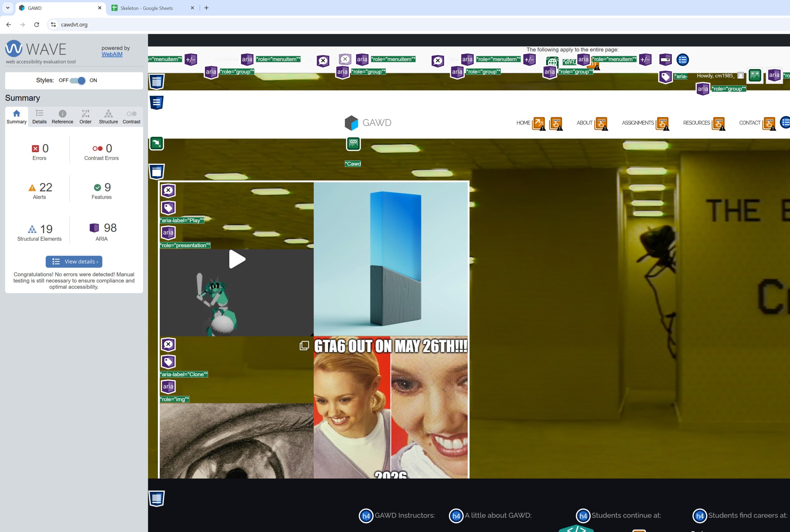Open the Details tab in WAVE
Screen dimensions: 790x532
point(39,116)
